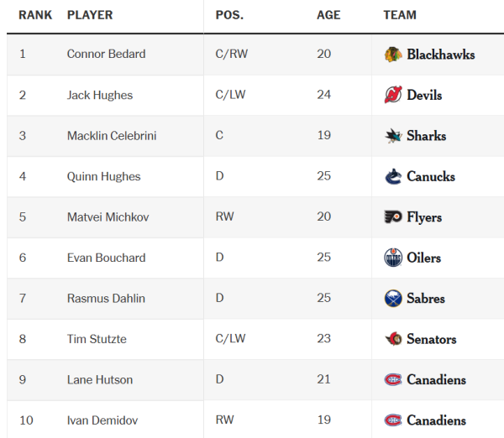Select Quinn Hughes player name

point(103,176)
